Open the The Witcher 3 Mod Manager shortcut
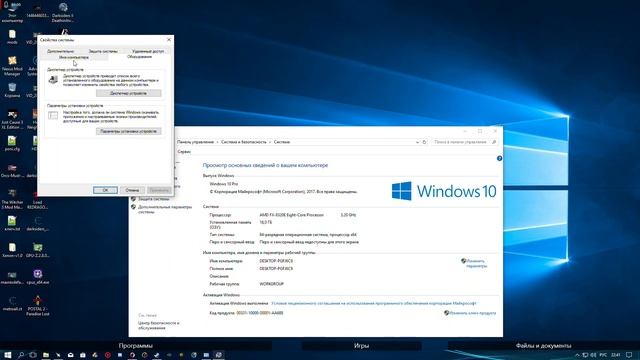 [x=12, y=199]
